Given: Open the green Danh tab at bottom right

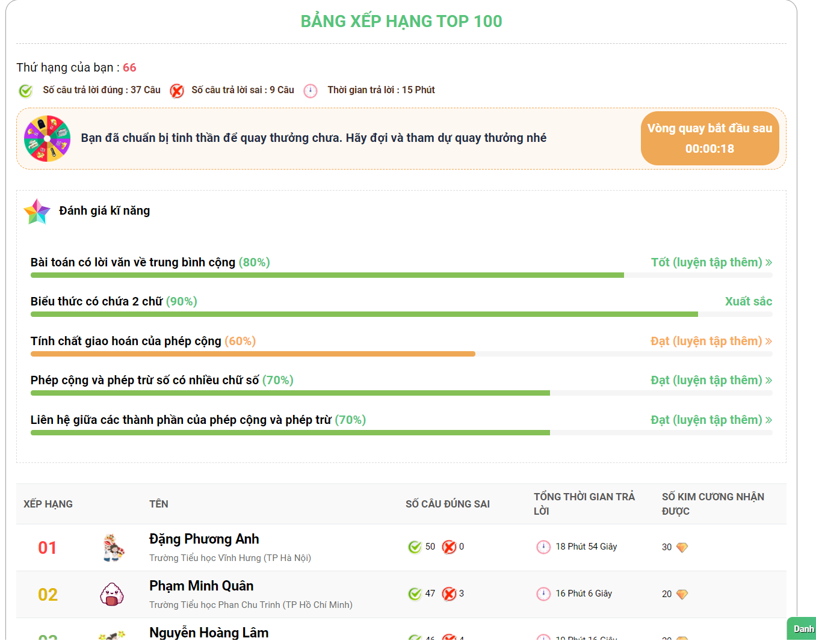Looking at the screenshot, I should point(802,629).
